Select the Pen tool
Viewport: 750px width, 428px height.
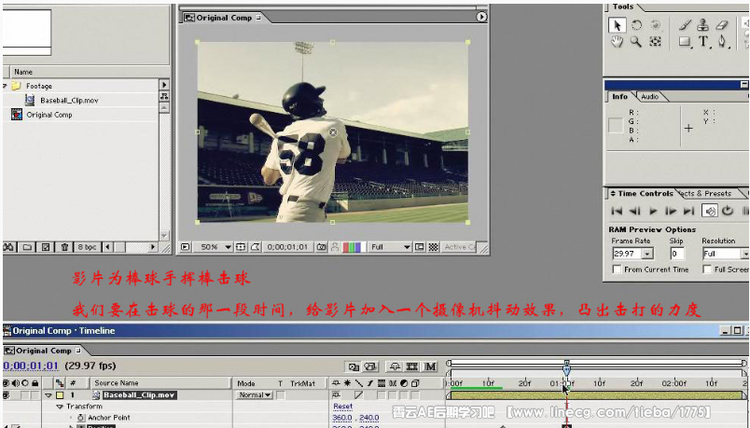722,42
